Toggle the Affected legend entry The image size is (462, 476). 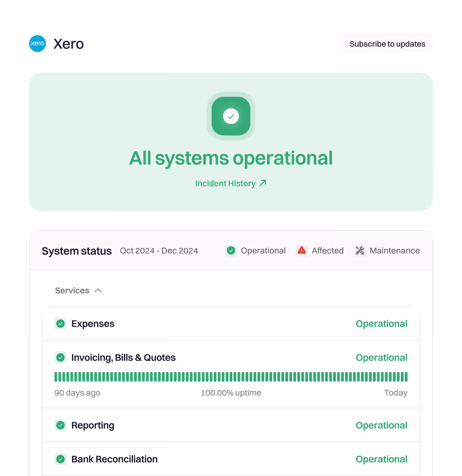pyautogui.click(x=320, y=251)
